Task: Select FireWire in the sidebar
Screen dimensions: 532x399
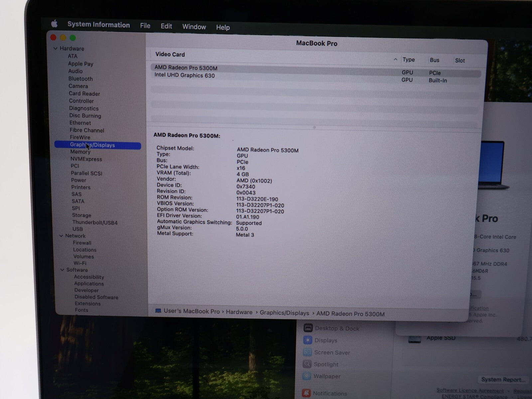Action: [80, 137]
